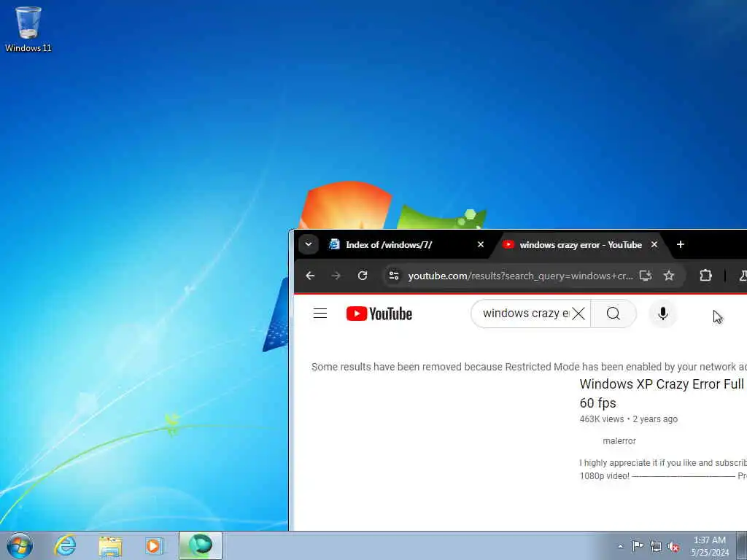Install app icon in address bar
Image resolution: width=747 pixels, height=560 pixels.
pyautogui.click(x=646, y=275)
